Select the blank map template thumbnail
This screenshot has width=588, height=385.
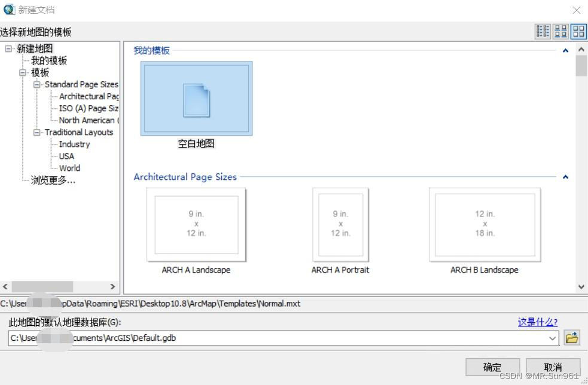[x=197, y=99]
